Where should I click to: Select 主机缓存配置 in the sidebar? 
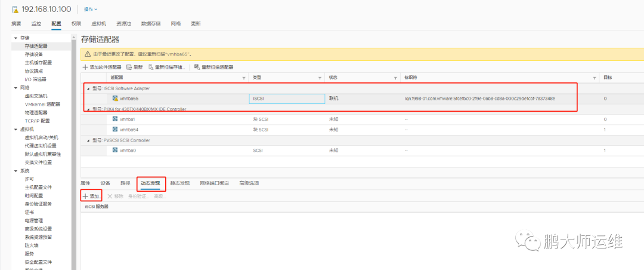(38, 63)
